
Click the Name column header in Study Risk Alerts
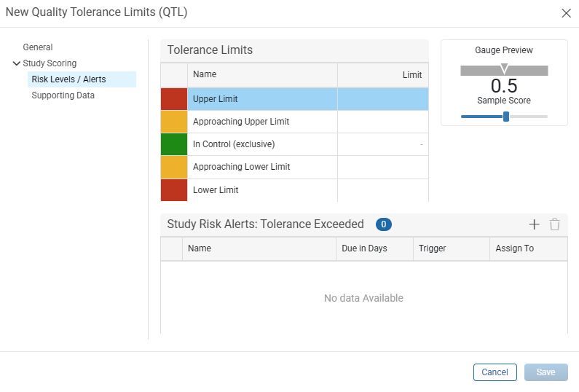coord(259,248)
